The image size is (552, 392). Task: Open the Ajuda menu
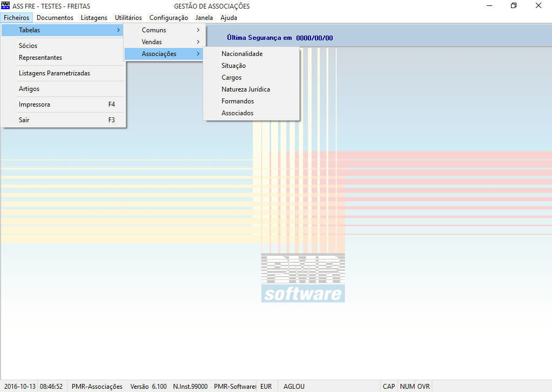(229, 18)
